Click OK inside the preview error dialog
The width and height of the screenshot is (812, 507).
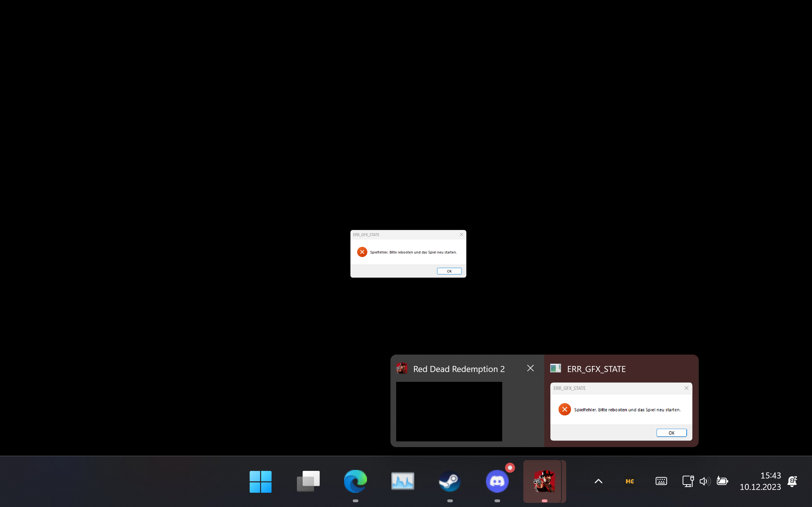pos(671,433)
